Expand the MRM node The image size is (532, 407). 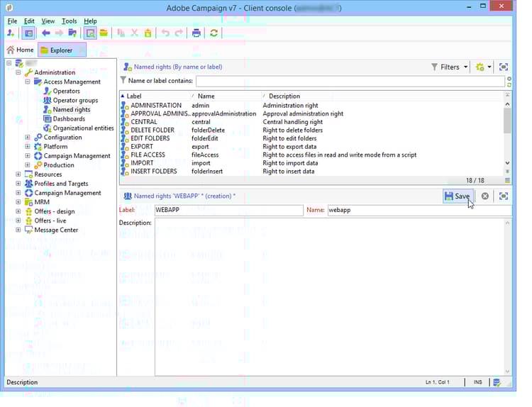pyautogui.click(x=18, y=202)
